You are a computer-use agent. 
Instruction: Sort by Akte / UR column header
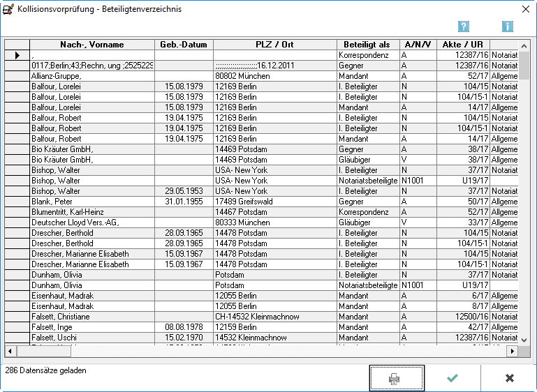464,45
